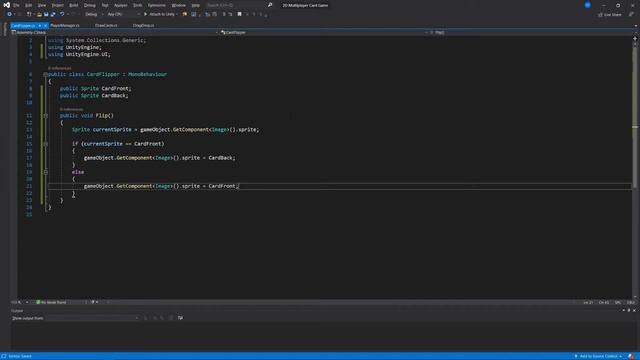Image resolution: width=640 pixels, height=360 pixels.
Task: Click the bookmark icon in the toolbar
Action: coord(240,14)
